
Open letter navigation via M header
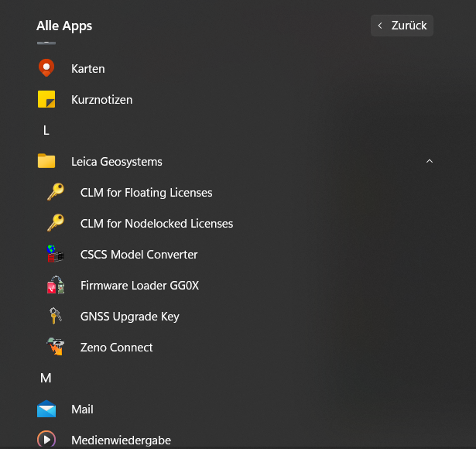point(46,378)
